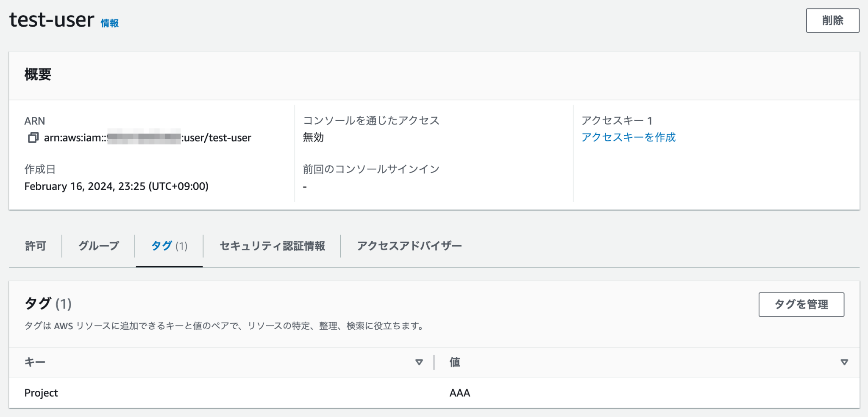This screenshot has height=417, width=868.
Task: Open the キー column sort dropdown
Action: tap(419, 362)
